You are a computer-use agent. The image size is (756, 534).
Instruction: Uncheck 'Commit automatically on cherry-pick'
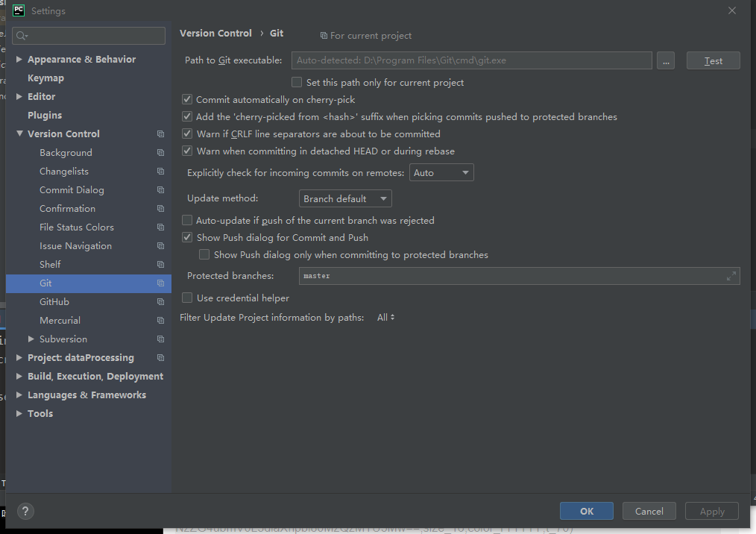pyautogui.click(x=187, y=99)
